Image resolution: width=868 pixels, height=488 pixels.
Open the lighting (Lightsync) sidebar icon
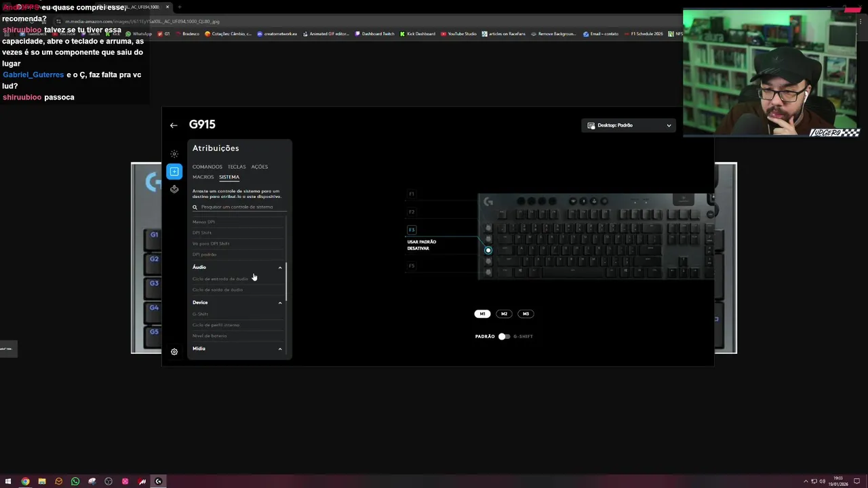coord(174,154)
